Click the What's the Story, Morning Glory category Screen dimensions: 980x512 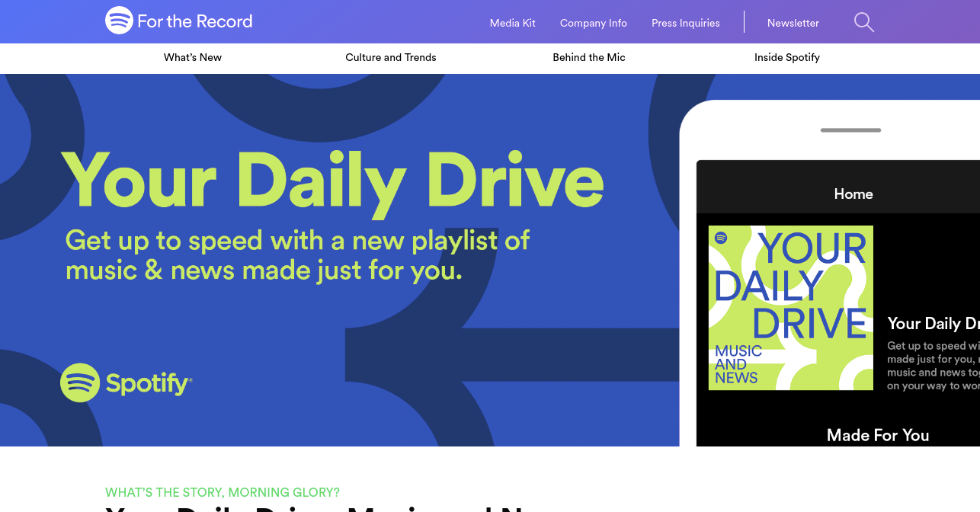[x=223, y=492]
